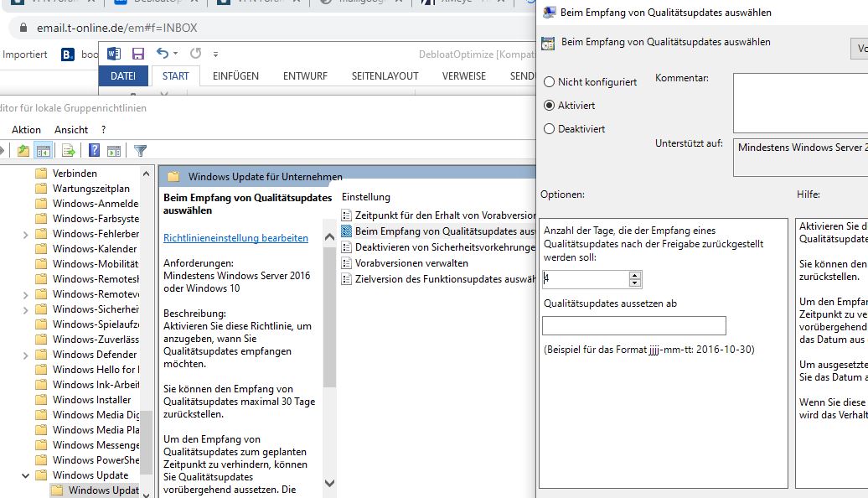Screen dimensions: 868x498
Task: Click the export list toolbar icon
Action: click(x=69, y=151)
